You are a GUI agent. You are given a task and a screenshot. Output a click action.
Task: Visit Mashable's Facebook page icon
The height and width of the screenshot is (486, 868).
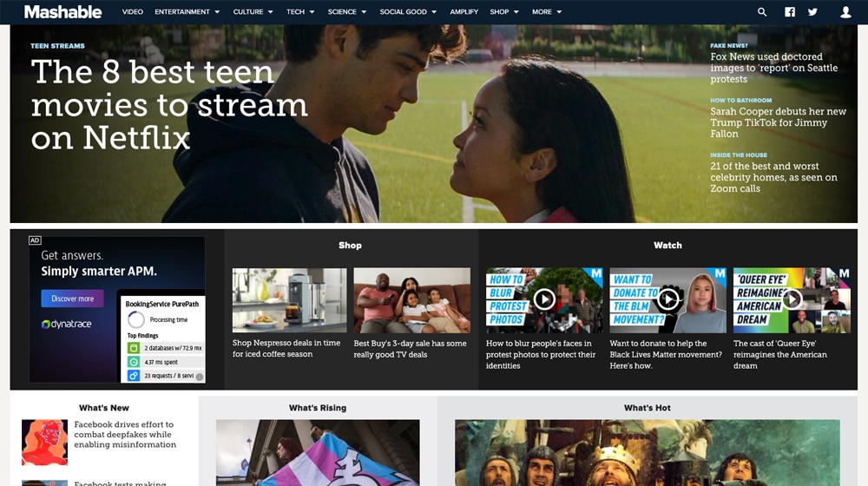pyautogui.click(x=790, y=11)
